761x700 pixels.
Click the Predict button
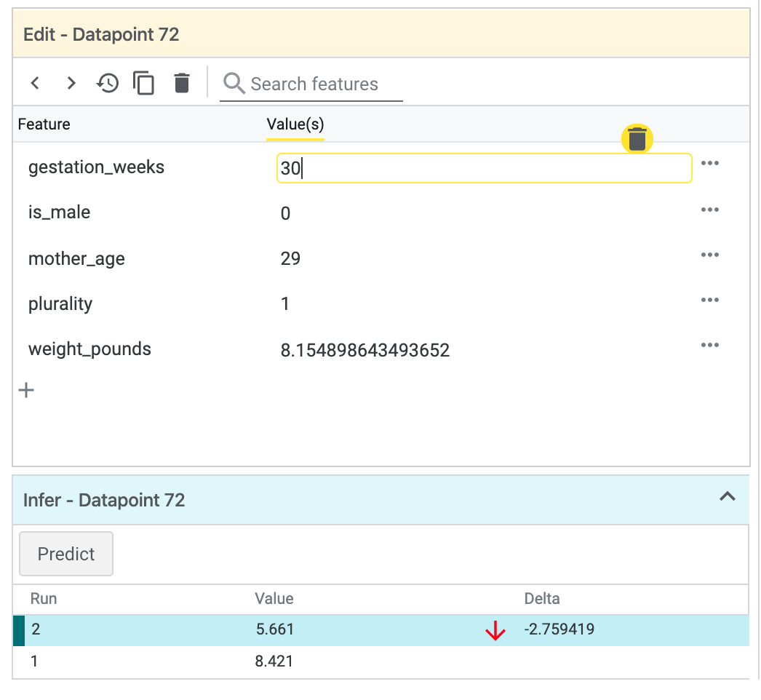(66, 554)
